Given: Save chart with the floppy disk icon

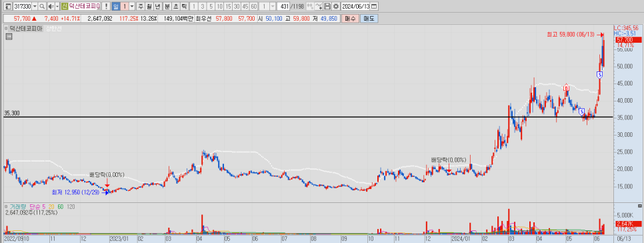Looking at the screenshot, I should coord(327,7).
